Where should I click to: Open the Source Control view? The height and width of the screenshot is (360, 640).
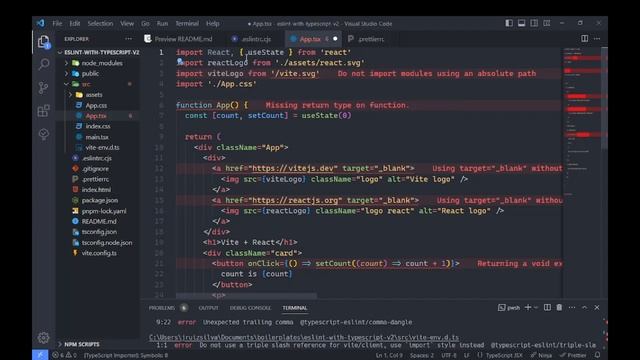43,88
